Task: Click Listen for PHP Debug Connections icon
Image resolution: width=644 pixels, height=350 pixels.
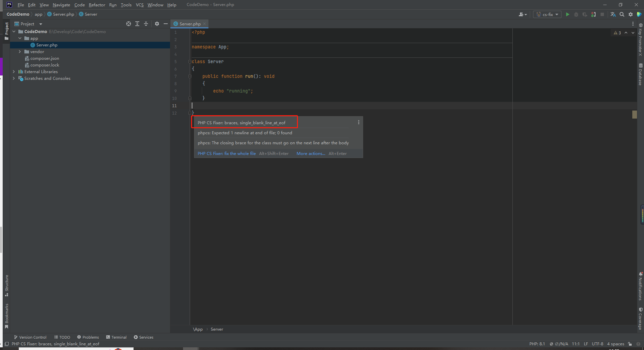Action: pos(593,14)
